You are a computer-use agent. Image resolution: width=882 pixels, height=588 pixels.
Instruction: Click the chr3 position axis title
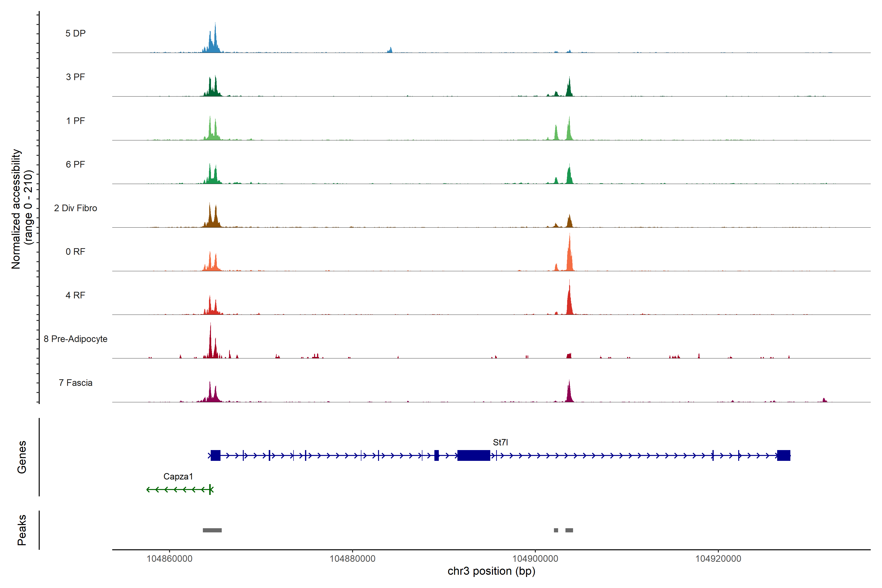pyautogui.click(x=491, y=571)
